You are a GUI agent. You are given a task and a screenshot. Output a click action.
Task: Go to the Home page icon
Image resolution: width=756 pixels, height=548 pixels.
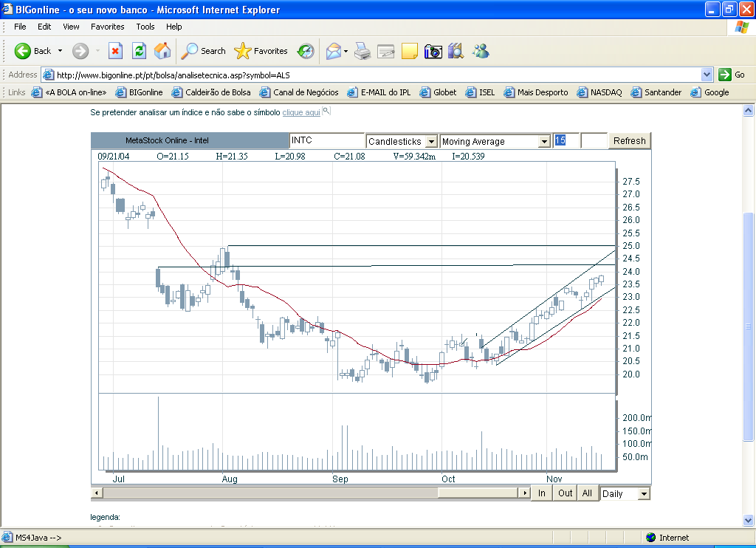162,51
